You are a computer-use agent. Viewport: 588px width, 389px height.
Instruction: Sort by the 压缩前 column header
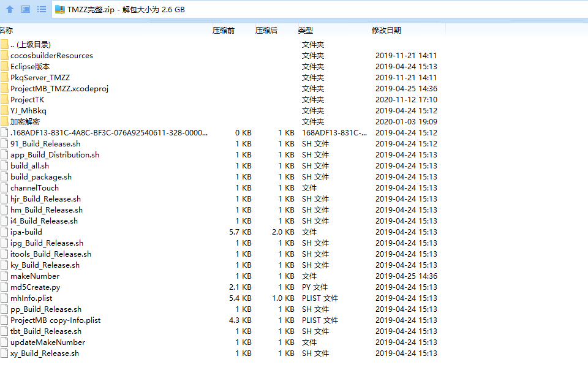pos(223,30)
